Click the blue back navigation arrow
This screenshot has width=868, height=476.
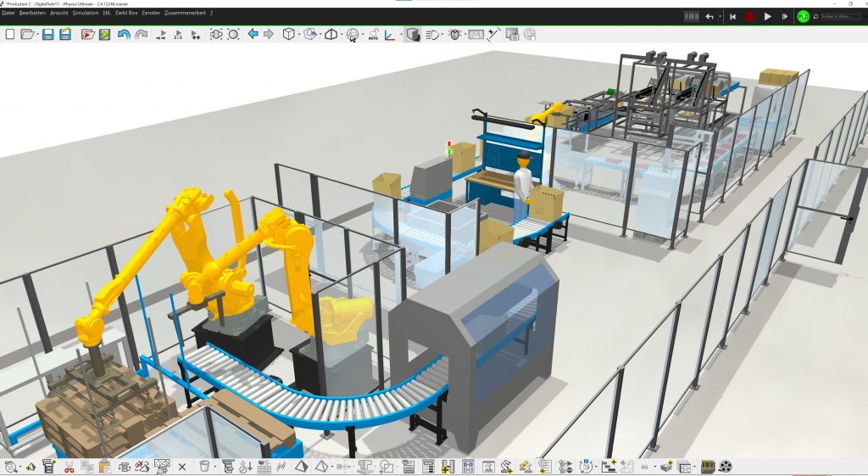point(253,35)
